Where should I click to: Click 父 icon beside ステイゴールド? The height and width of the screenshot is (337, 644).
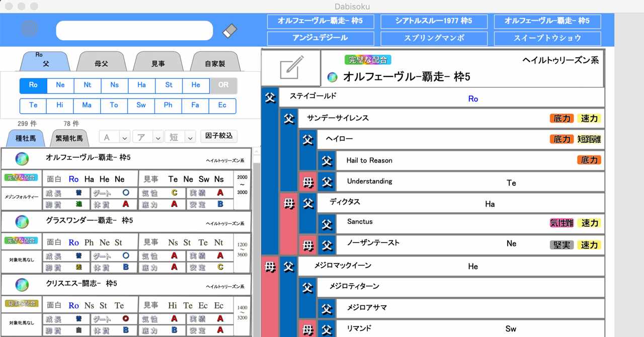270,98
